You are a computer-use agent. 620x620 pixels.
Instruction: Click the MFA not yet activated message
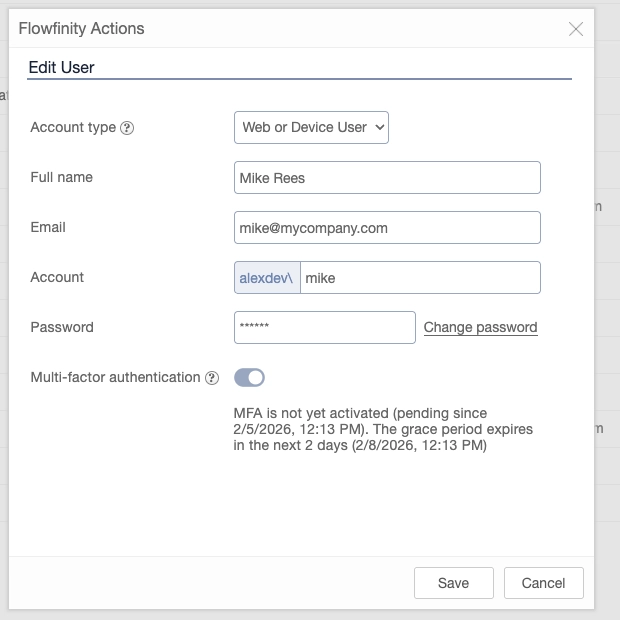coord(383,429)
